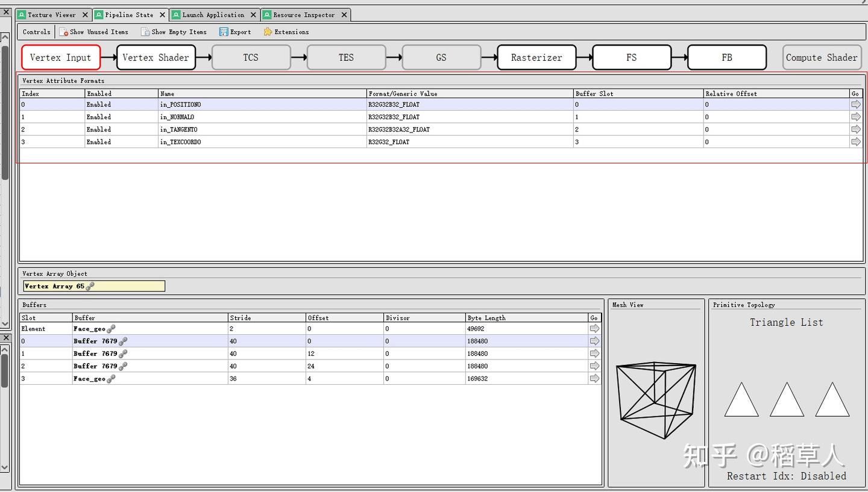Sort by Format/Generic Value column header
The image size is (868, 492).
pos(470,93)
